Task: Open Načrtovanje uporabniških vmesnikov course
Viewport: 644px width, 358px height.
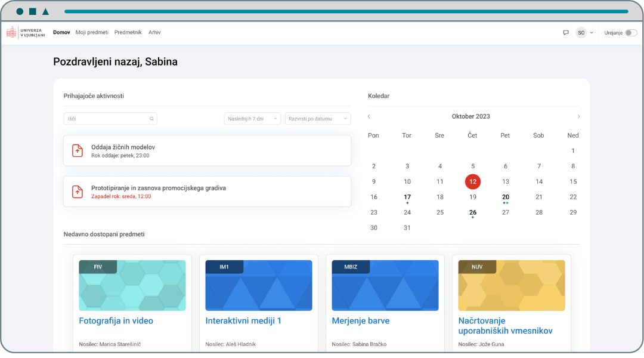Action: [x=505, y=326]
